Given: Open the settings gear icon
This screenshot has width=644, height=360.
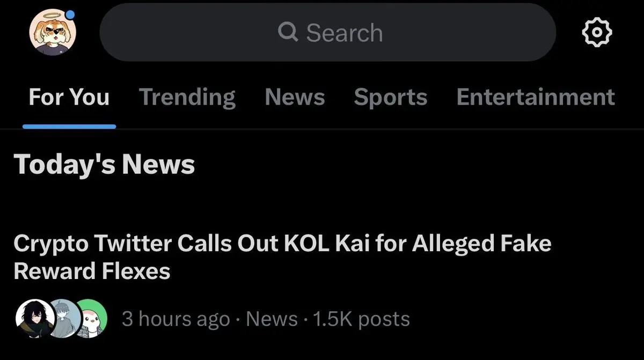Looking at the screenshot, I should (597, 33).
